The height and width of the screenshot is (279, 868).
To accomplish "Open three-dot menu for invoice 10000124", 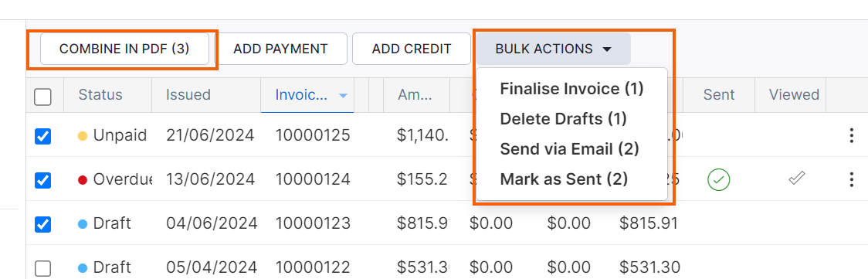I will (851, 179).
